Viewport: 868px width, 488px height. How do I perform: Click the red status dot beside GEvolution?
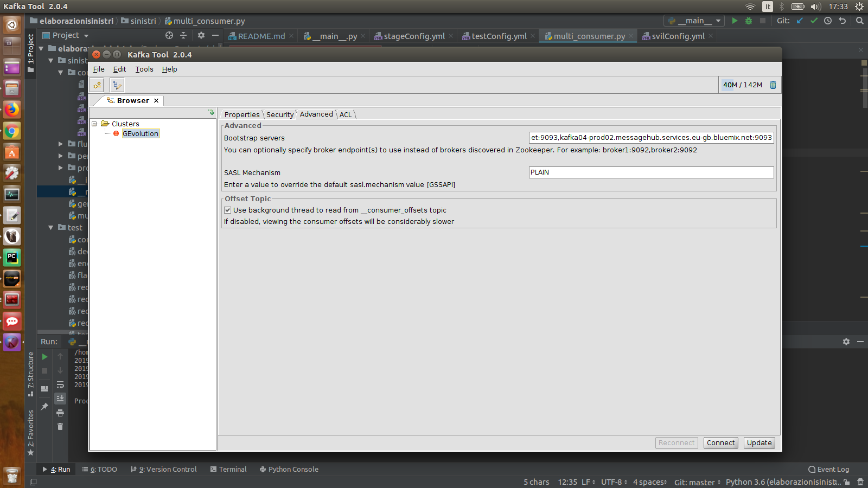pyautogui.click(x=116, y=133)
